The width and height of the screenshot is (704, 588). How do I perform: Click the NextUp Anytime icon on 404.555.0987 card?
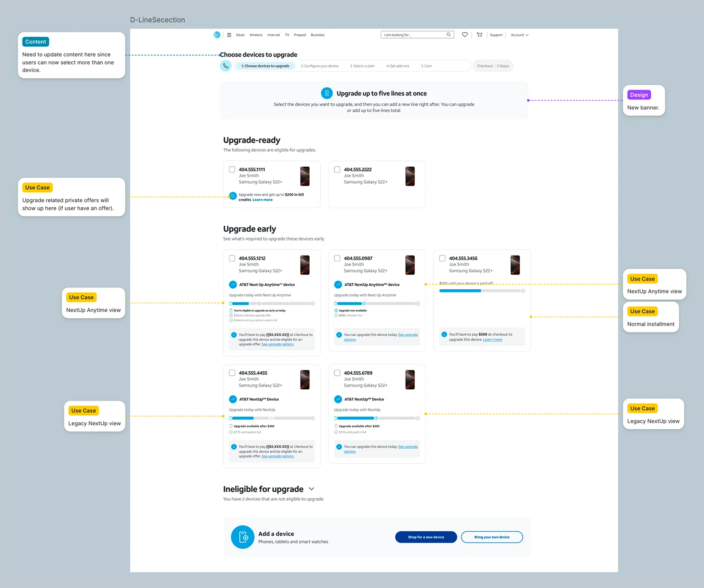(338, 285)
